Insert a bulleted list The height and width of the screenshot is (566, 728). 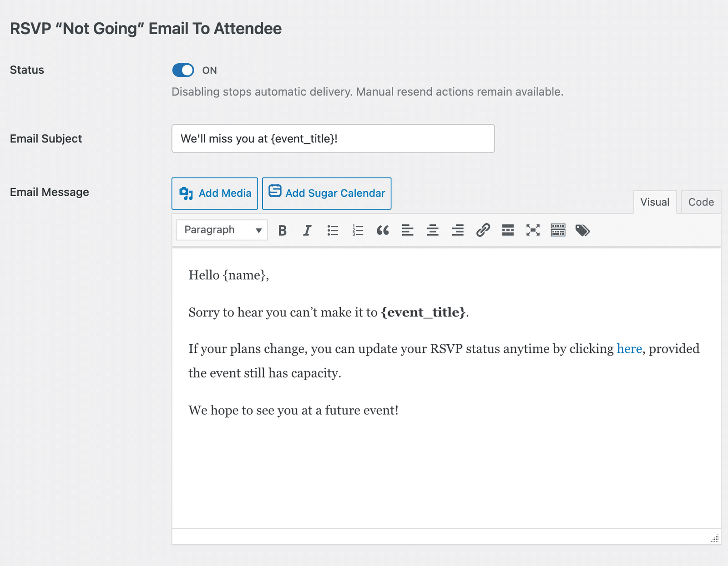(333, 230)
